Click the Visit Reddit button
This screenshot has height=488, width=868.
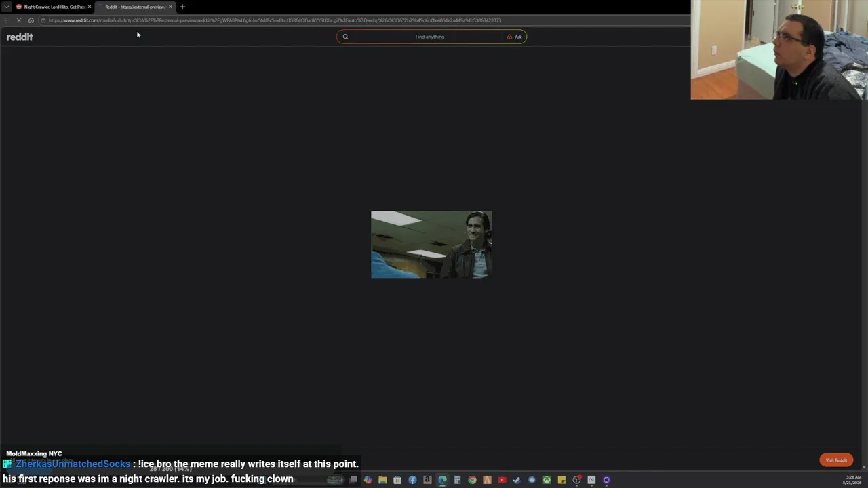coord(836,460)
